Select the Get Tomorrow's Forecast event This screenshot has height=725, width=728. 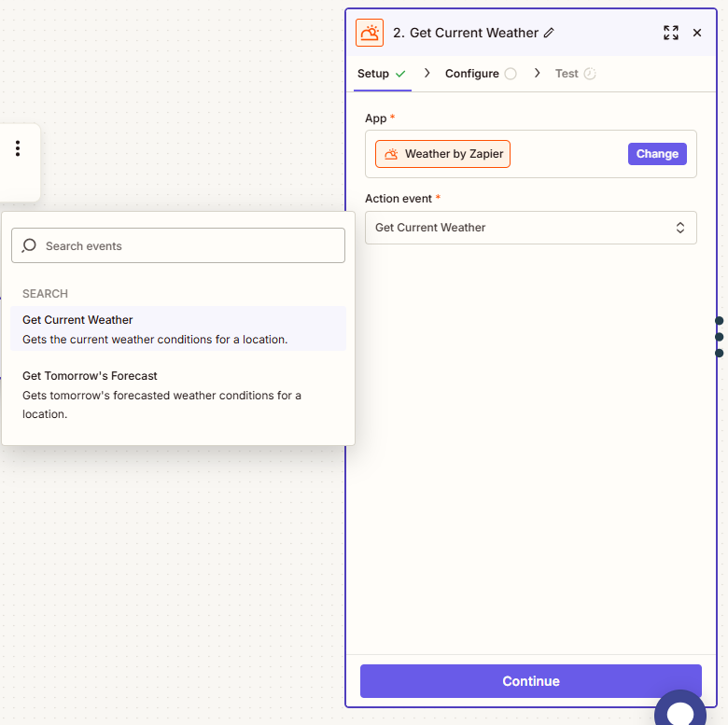[90, 376]
